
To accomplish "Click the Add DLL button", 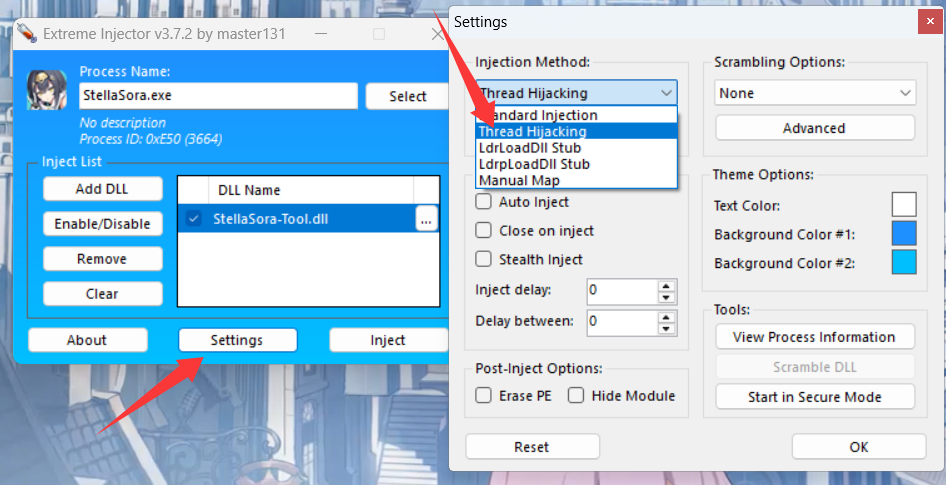I will pos(102,189).
